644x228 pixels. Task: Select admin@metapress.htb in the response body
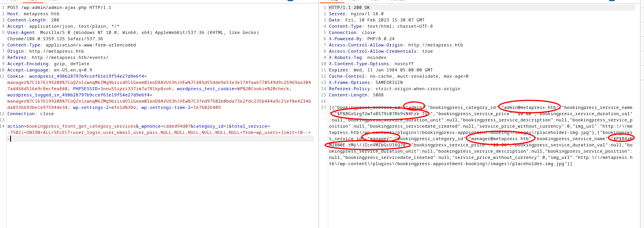(530, 107)
